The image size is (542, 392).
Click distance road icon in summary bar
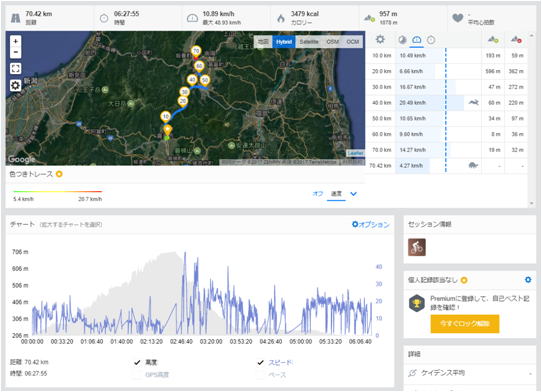(x=15, y=18)
